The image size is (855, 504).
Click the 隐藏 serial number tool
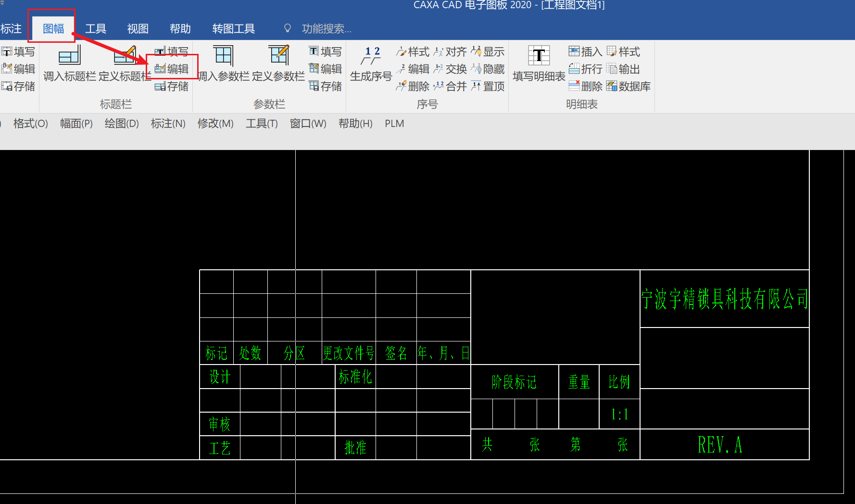point(488,69)
